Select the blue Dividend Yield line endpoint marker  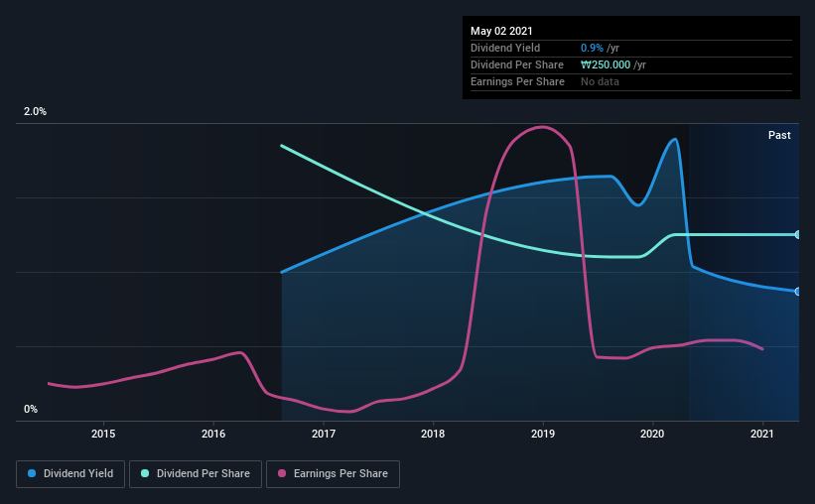(x=797, y=292)
